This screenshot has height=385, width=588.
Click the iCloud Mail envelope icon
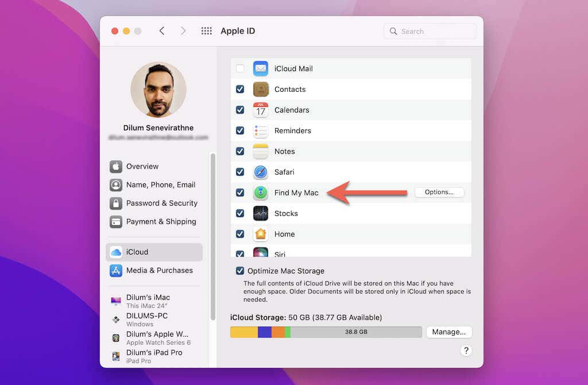260,69
